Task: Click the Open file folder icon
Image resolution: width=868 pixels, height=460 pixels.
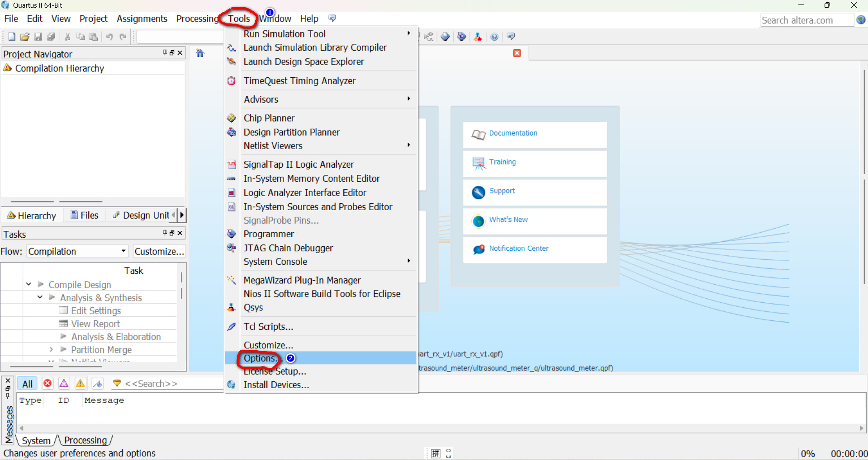Action: [25, 37]
